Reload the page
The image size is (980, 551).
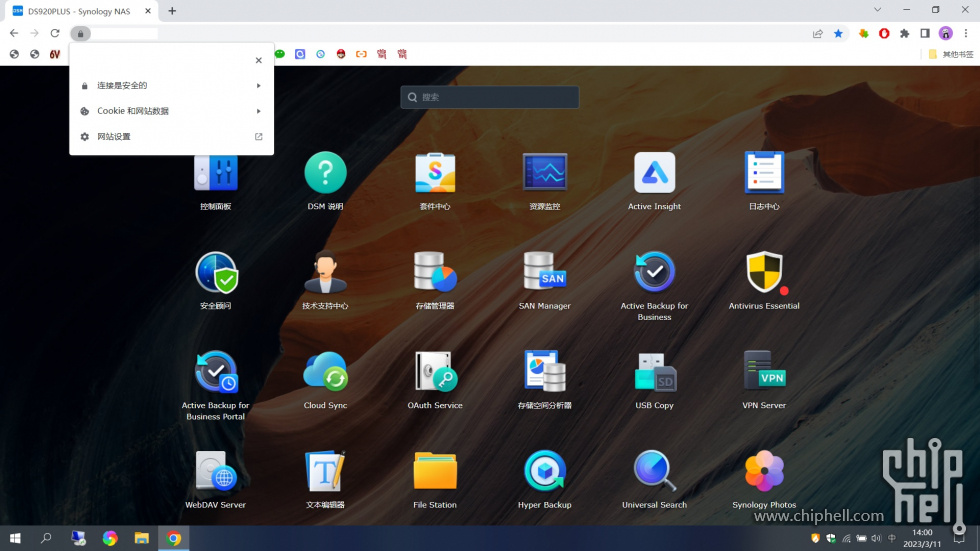tap(55, 33)
